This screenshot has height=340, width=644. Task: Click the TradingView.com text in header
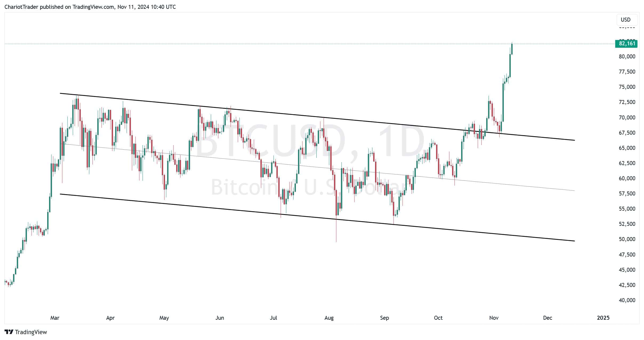point(93,7)
